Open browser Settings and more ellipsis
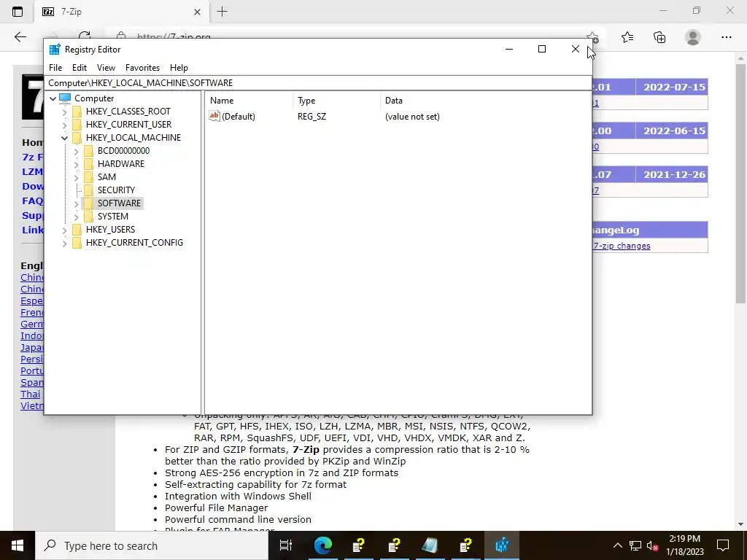 click(726, 37)
